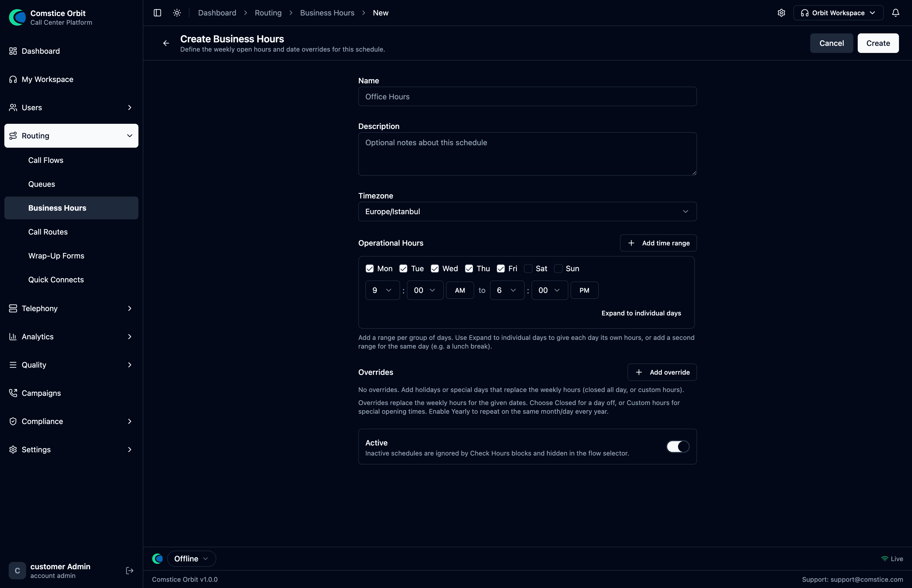The image size is (912, 588).
Task: Open Wrap-Up Forms in sidebar
Action: pyautogui.click(x=71, y=255)
